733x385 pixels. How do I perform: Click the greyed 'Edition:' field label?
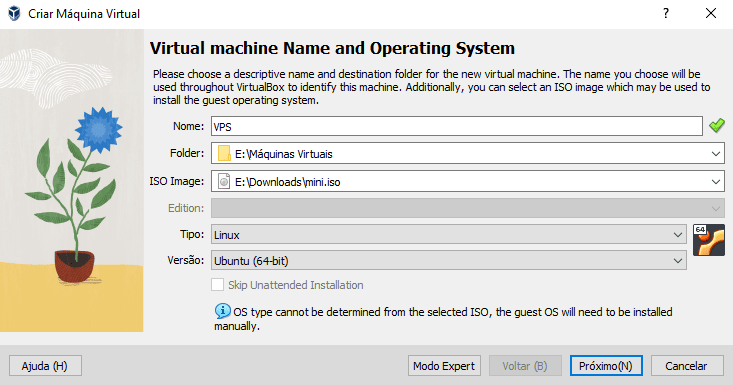tap(186, 208)
